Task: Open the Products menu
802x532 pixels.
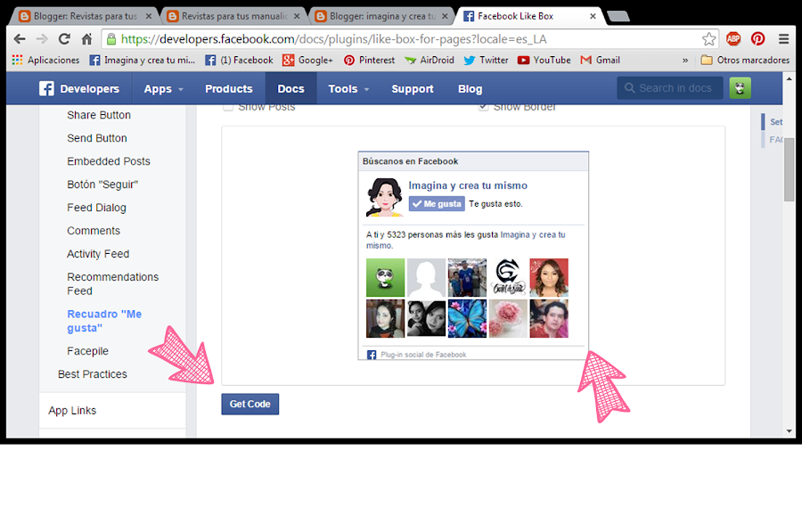Action: click(x=229, y=88)
